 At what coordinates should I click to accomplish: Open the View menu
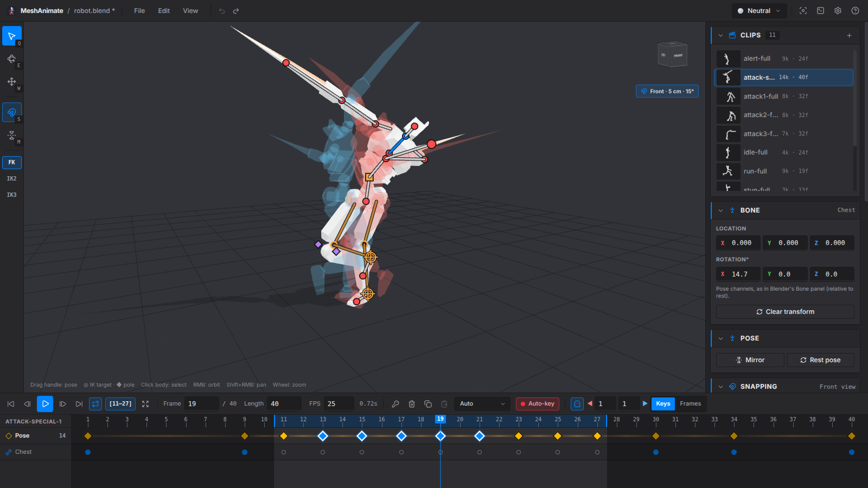pos(190,11)
